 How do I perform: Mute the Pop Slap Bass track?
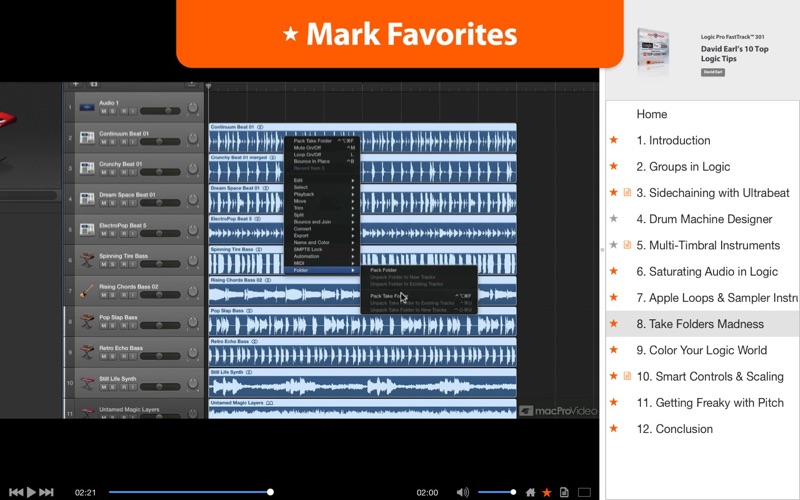click(104, 326)
